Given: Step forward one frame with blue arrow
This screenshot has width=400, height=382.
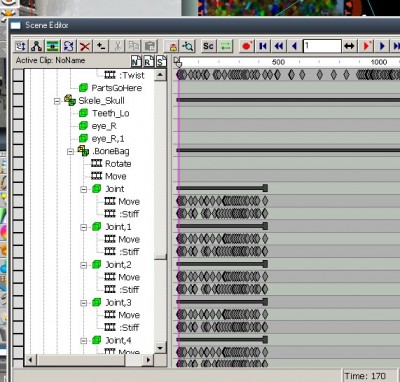Looking at the screenshot, I should coord(382,46).
